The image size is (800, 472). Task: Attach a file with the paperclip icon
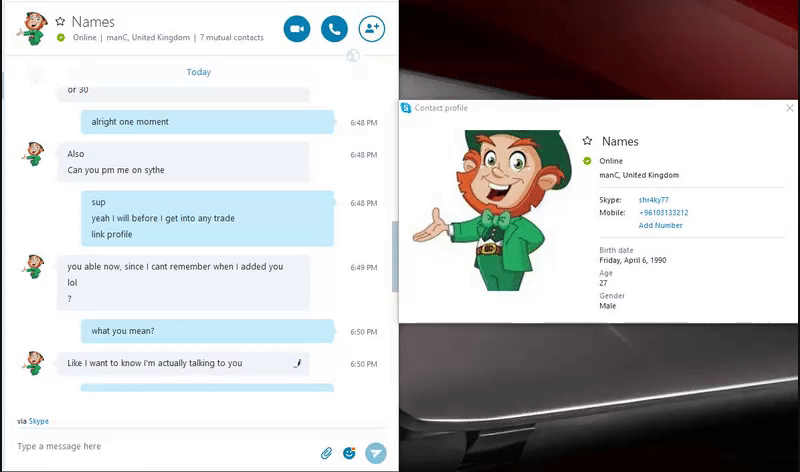coord(327,453)
